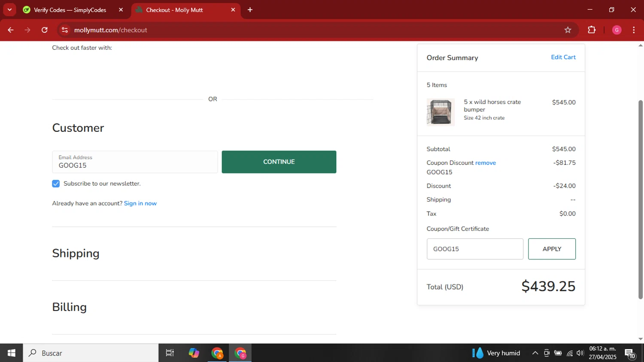
Task: Show hidden system tray icons
Action: [535, 353]
